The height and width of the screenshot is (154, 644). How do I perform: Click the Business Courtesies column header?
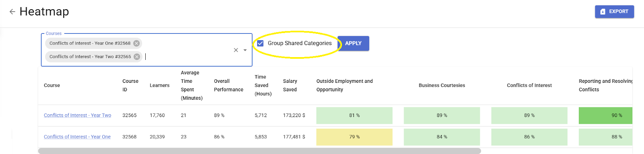[442, 85]
